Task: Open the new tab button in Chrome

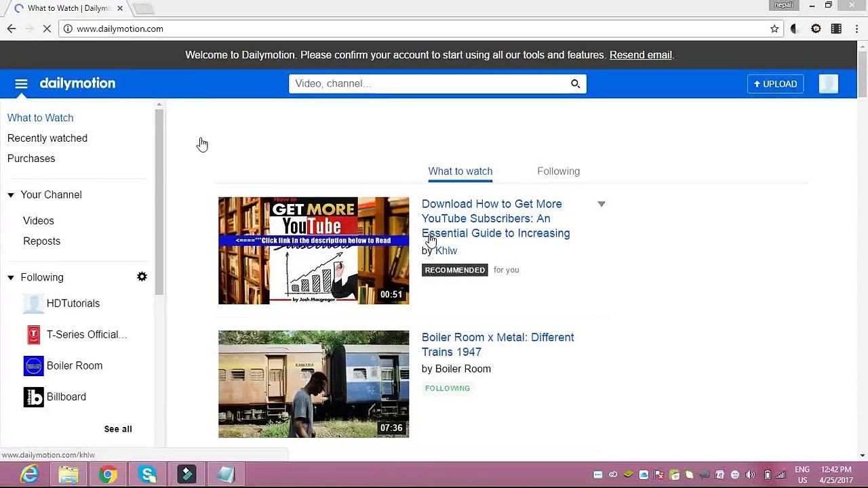Action: click(x=143, y=8)
